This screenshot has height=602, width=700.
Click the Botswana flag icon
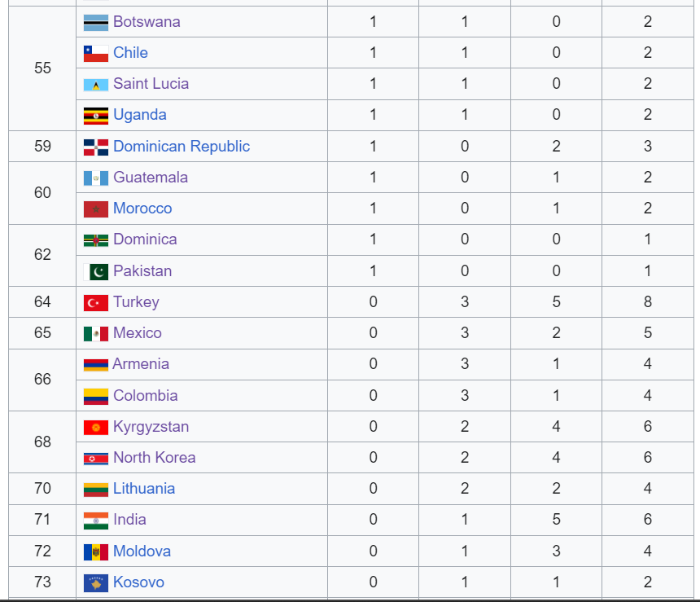pyautogui.click(x=96, y=23)
